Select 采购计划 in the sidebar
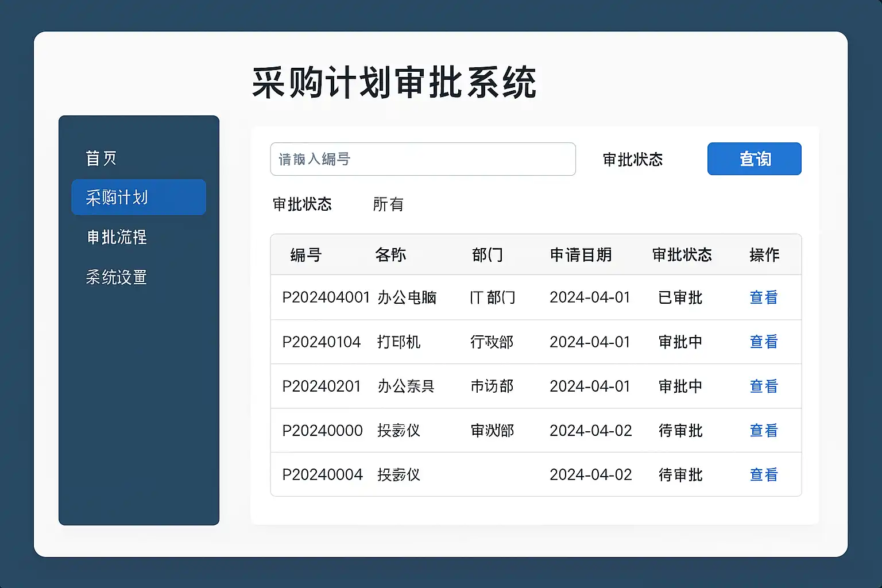This screenshot has height=588, width=882. pos(138,197)
